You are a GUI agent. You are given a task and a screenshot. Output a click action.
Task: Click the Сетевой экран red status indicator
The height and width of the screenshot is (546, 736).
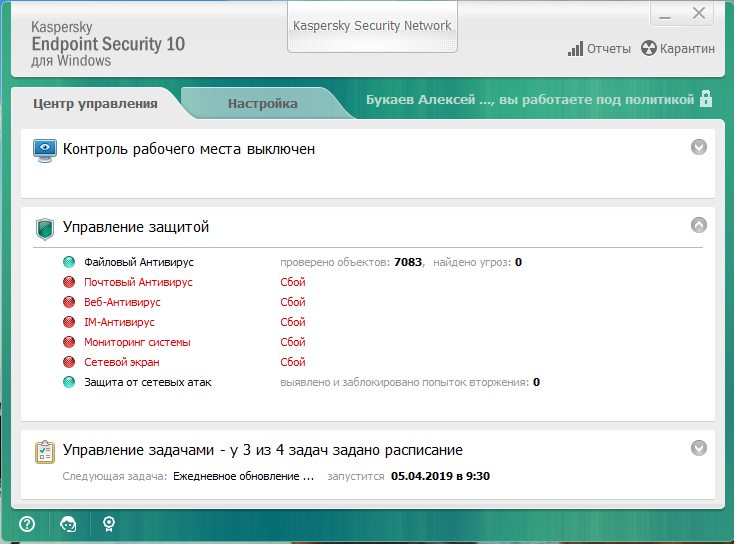click(x=69, y=362)
